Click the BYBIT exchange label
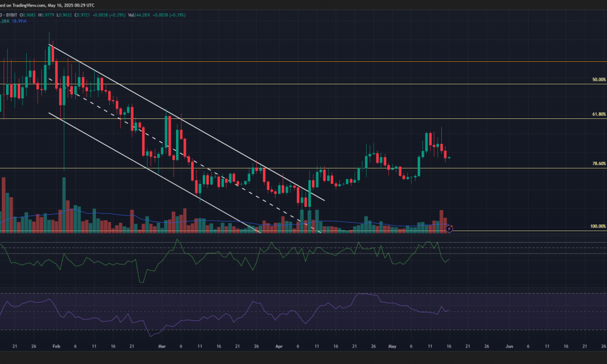Viewport: 607px width, 364px height. click(12, 15)
